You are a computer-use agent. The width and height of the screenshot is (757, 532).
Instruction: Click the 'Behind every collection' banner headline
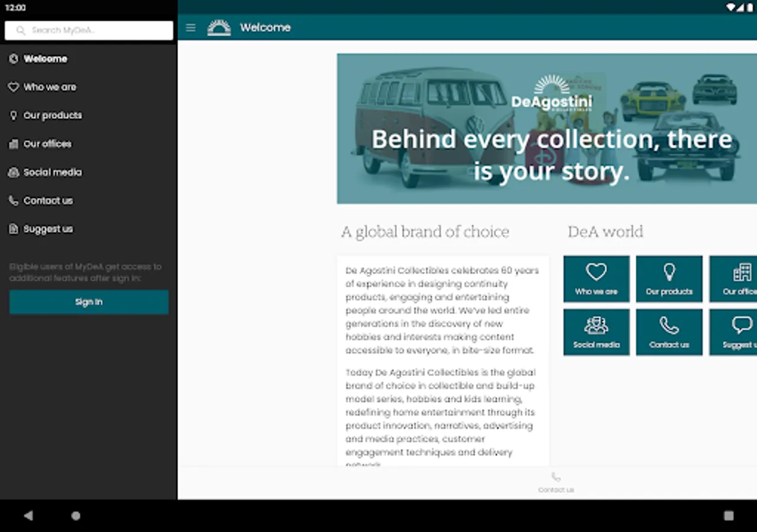pos(551,155)
